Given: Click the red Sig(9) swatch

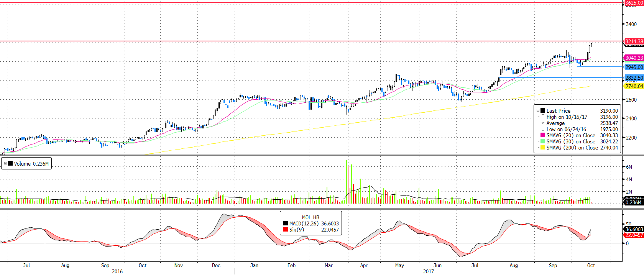Looking at the screenshot, I should click(x=286, y=230).
